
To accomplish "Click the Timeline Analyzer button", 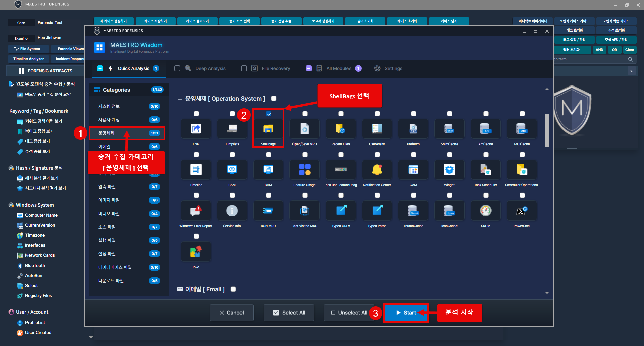I will [29, 59].
